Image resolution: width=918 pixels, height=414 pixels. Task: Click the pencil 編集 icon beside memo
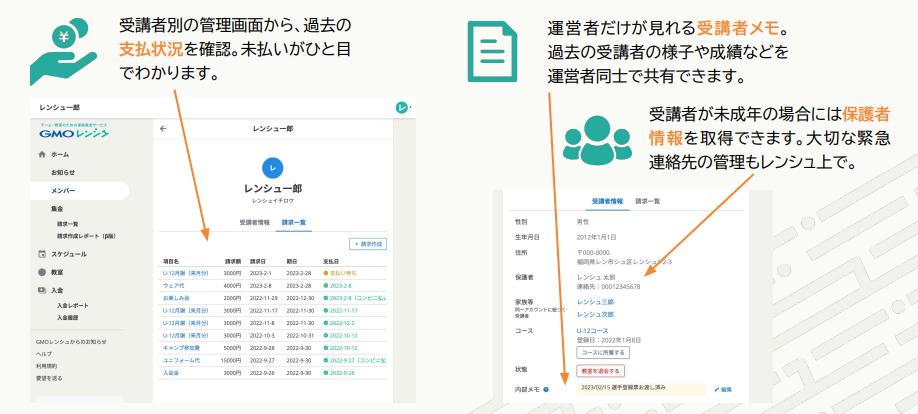click(x=717, y=388)
